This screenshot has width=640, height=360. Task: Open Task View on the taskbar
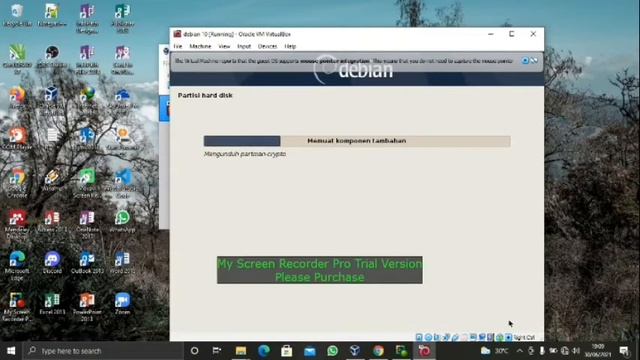(x=217, y=351)
